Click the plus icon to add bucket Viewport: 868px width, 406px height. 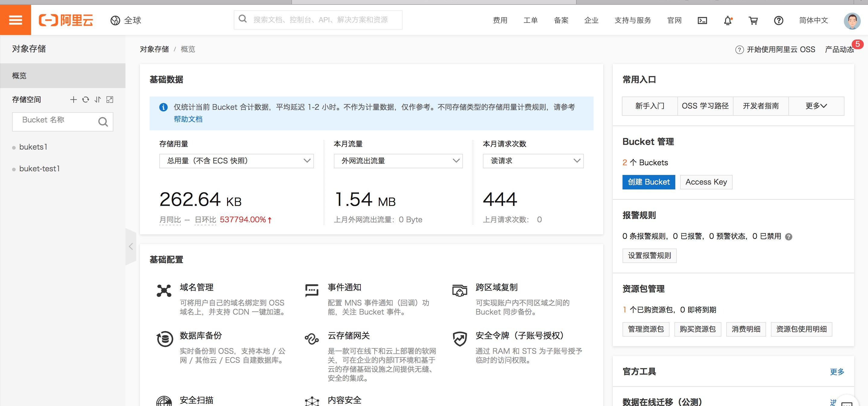pyautogui.click(x=74, y=100)
